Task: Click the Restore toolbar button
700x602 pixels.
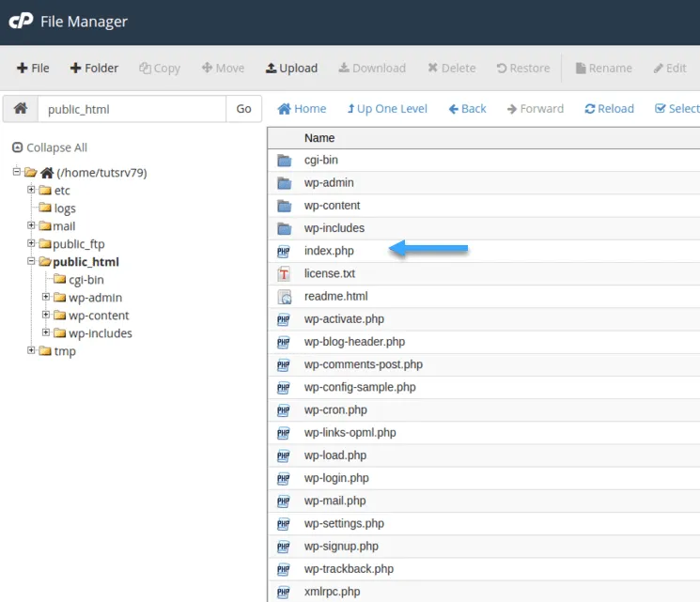Action: [x=522, y=68]
